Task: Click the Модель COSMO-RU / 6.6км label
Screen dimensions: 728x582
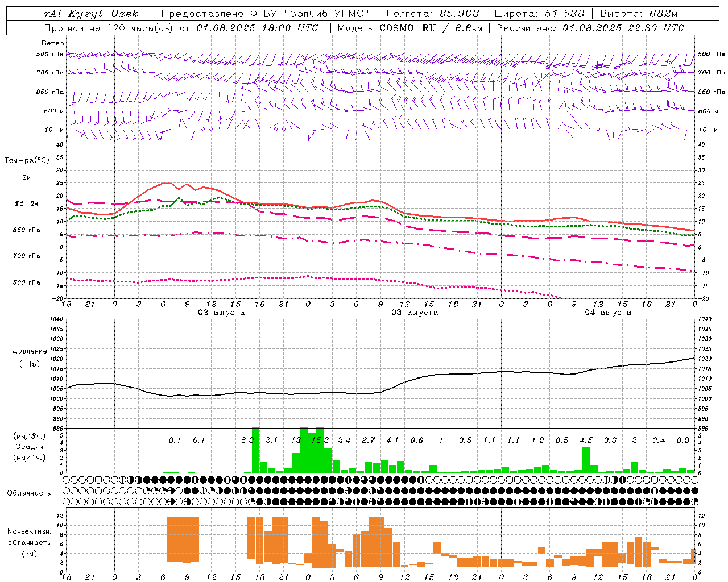Action: pos(410,28)
